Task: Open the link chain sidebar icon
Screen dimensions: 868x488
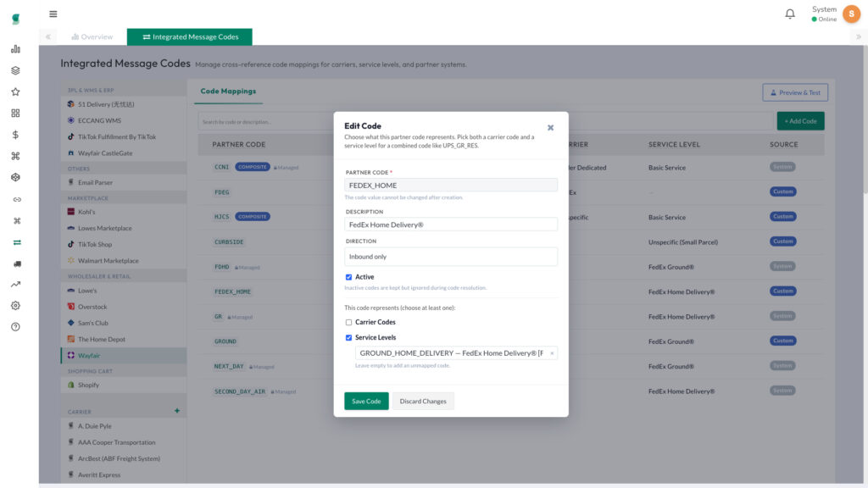Action: (17, 199)
